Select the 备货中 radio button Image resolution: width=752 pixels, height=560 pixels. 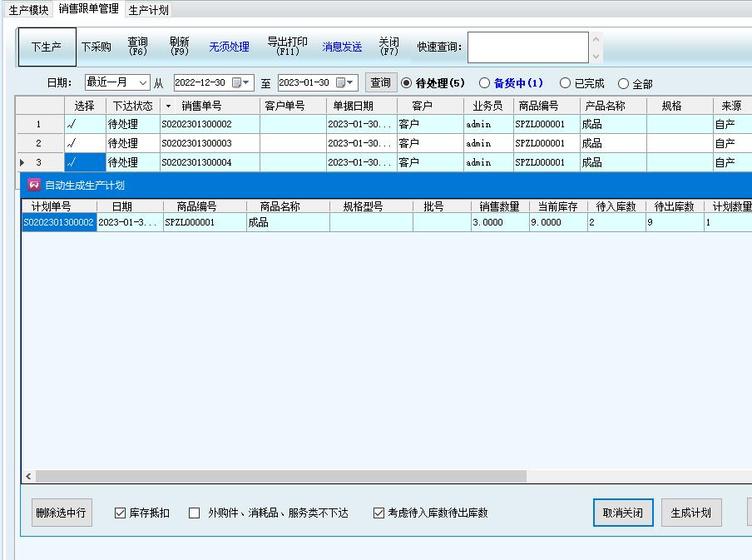[485, 83]
